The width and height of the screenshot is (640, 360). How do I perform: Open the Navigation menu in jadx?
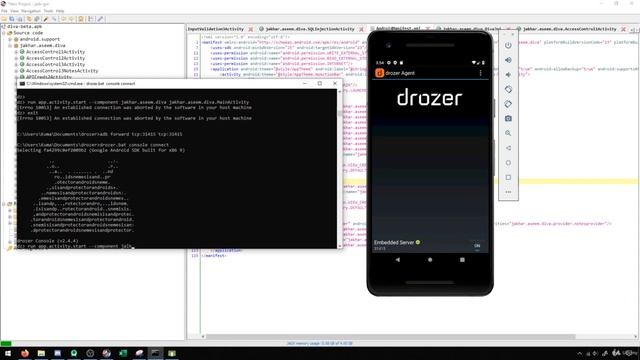coord(31,11)
